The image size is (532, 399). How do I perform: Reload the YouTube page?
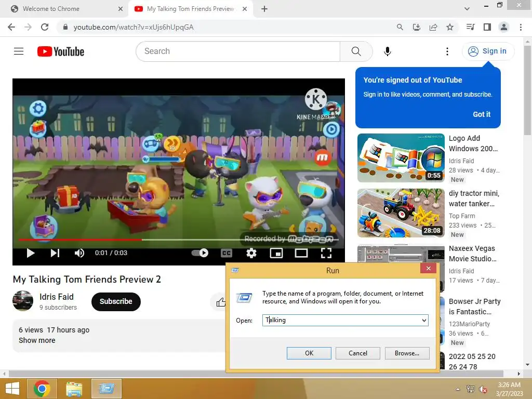click(x=45, y=27)
